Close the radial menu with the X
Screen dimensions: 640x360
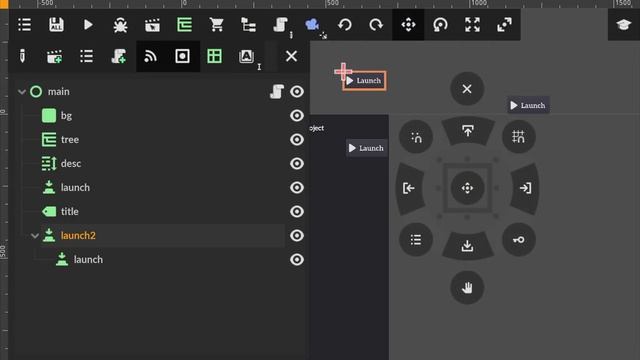[467, 89]
